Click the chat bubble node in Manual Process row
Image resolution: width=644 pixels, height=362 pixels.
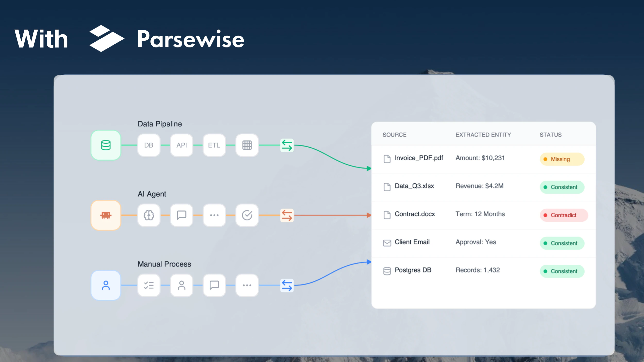click(x=214, y=285)
